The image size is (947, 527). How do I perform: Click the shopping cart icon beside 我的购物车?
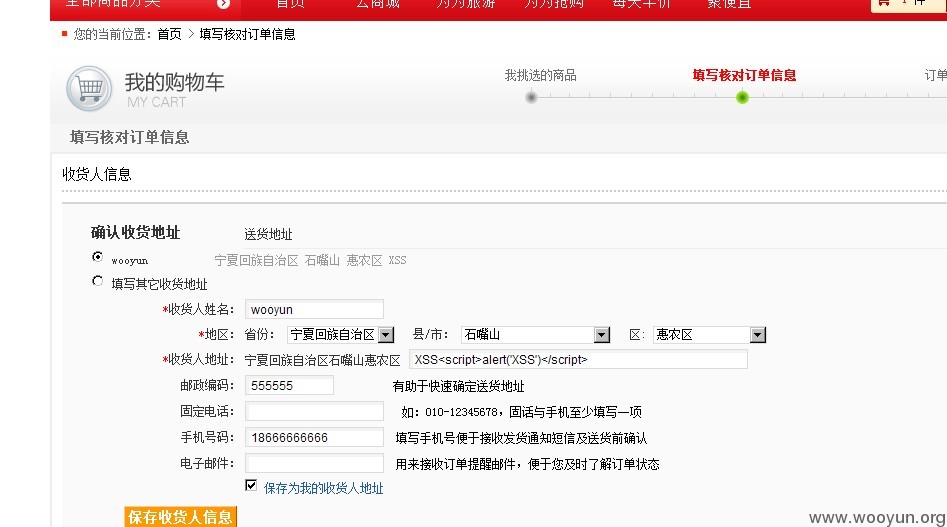coord(89,89)
